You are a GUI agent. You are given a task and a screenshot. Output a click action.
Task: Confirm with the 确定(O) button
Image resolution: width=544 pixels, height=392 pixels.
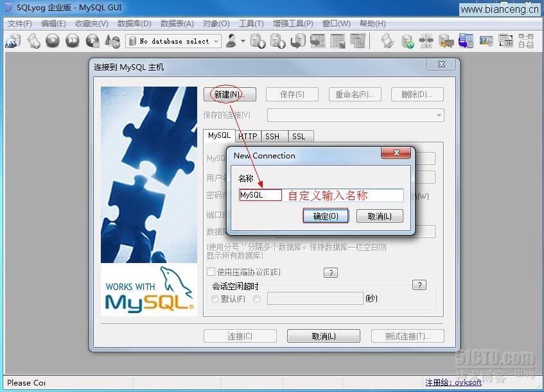326,216
